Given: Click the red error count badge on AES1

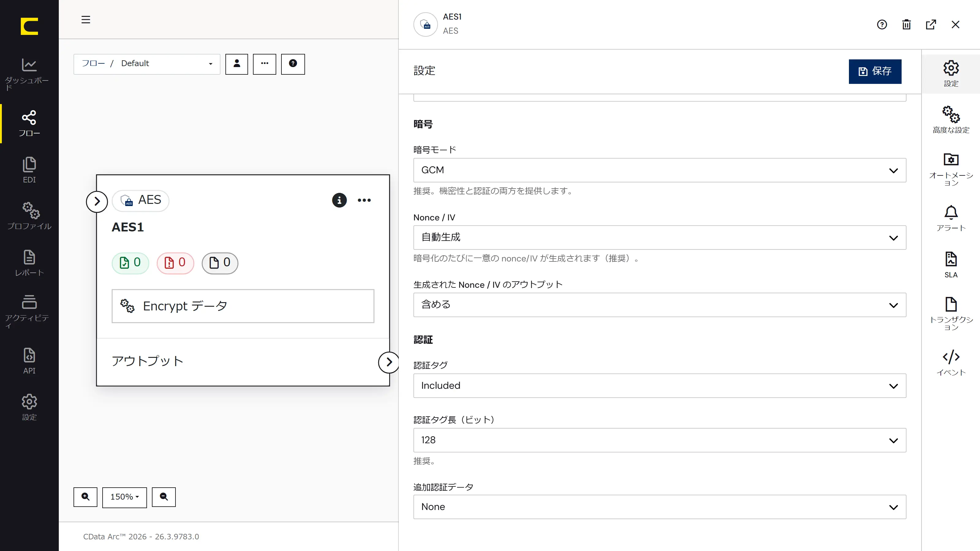Looking at the screenshot, I should 175,263.
